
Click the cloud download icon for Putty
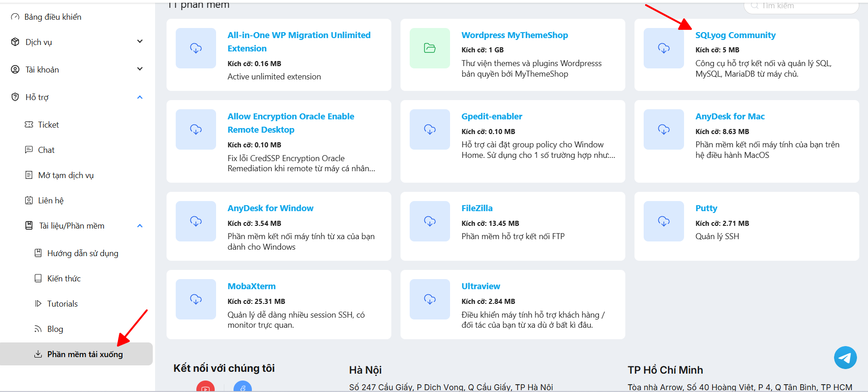[664, 221]
